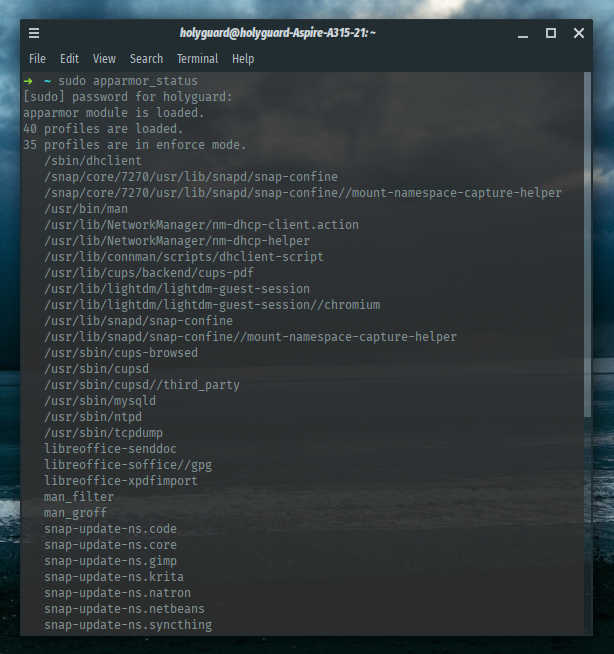Close the terminal window

tap(579, 33)
